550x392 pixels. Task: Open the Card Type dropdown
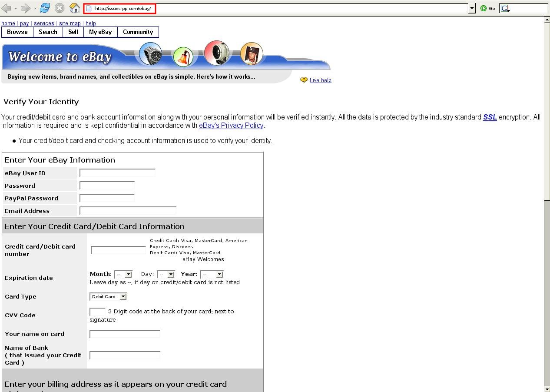pos(108,296)
